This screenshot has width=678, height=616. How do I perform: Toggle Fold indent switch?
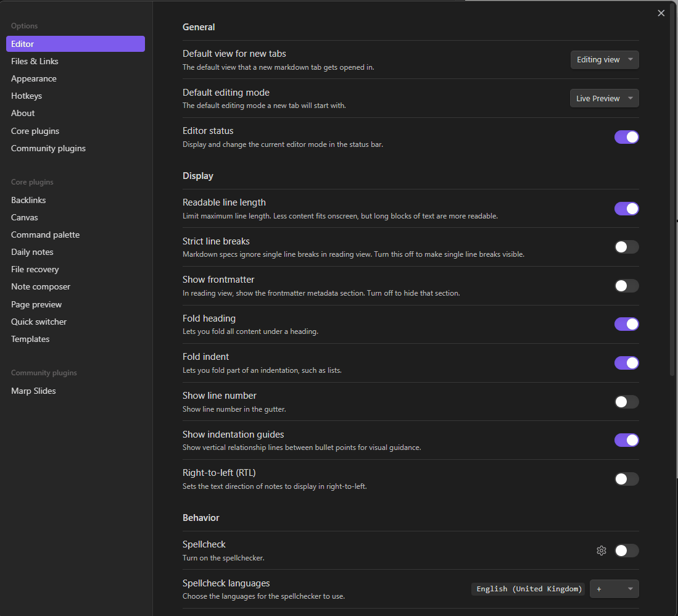(x=626, y=363)
